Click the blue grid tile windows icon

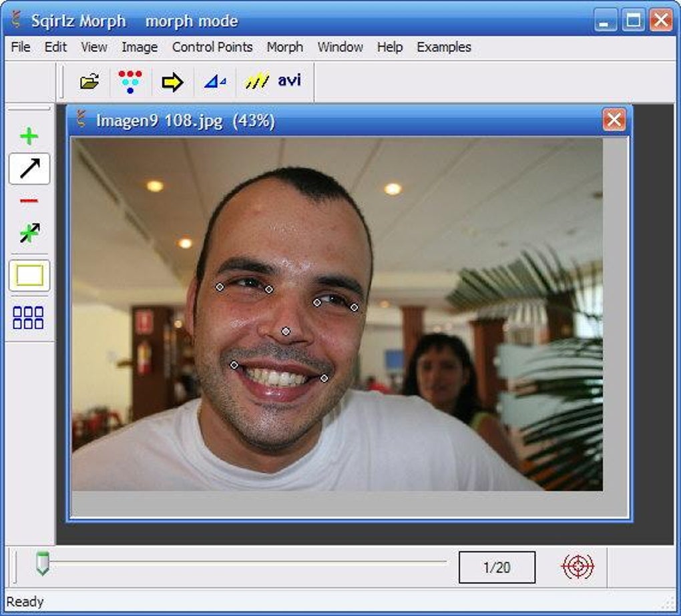(28, 318)
